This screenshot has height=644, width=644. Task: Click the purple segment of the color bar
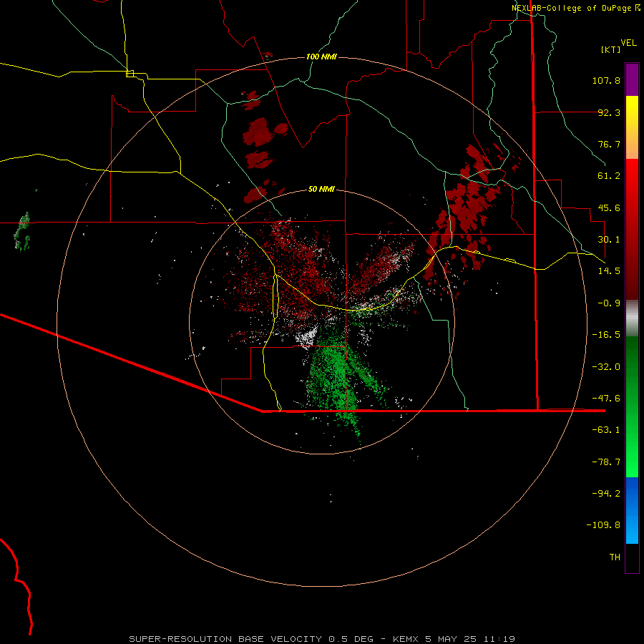(x=632, y=79)
